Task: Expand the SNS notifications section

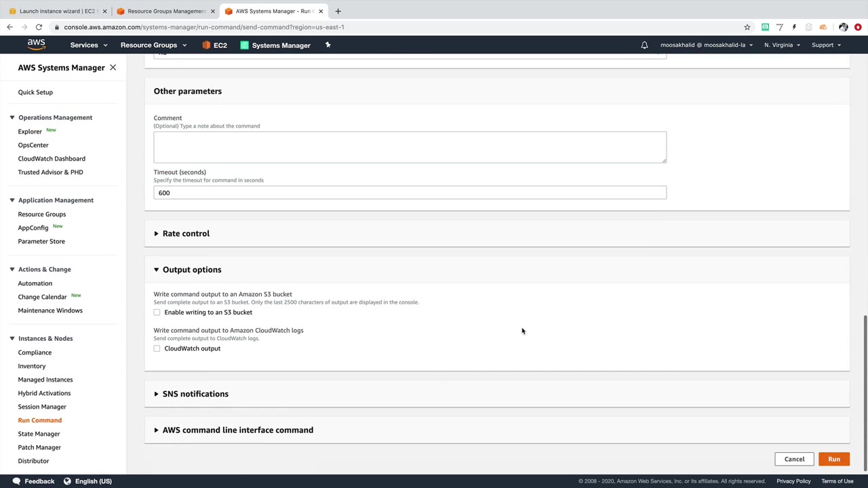Action: tap(195, 394)
